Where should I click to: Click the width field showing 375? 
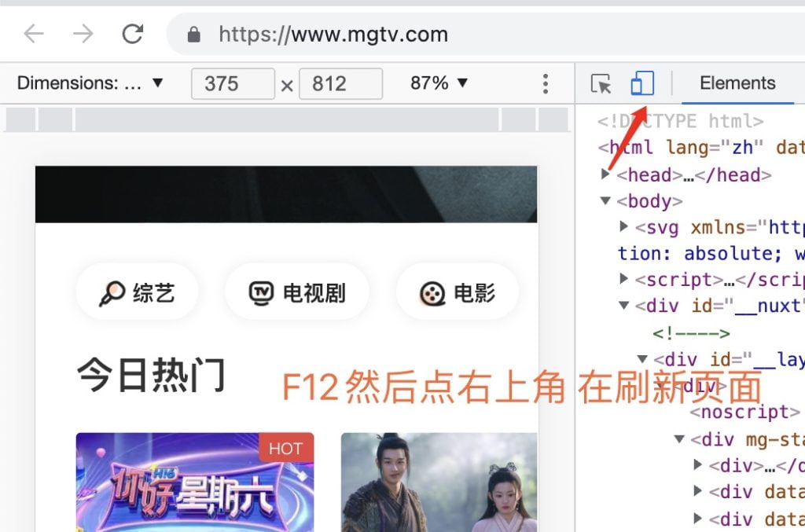pos(233,83)
